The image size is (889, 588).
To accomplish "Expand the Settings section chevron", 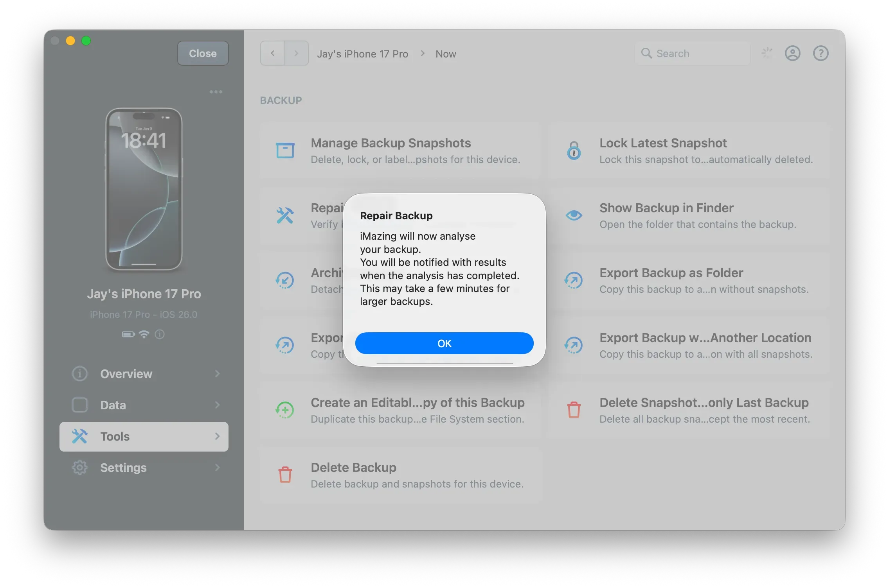I will 218,468.
